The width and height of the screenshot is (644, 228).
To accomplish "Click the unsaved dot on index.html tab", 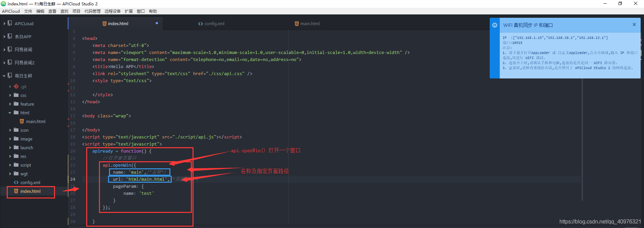I will click(157, 23).
